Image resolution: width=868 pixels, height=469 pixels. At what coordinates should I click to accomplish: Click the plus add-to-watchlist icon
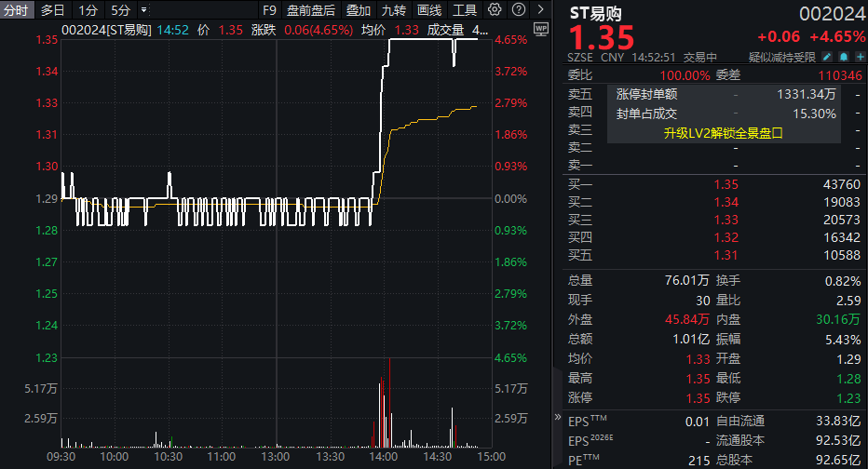click(x=858, y=57)
